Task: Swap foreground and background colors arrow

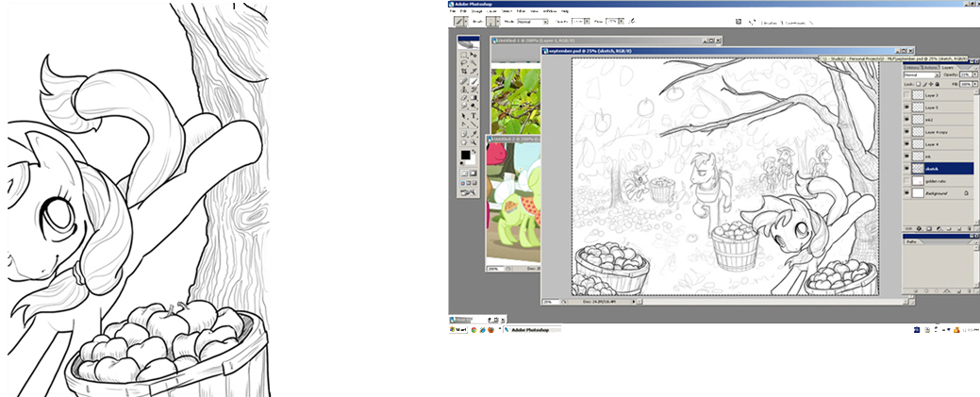Action: [x=474, y=151]
